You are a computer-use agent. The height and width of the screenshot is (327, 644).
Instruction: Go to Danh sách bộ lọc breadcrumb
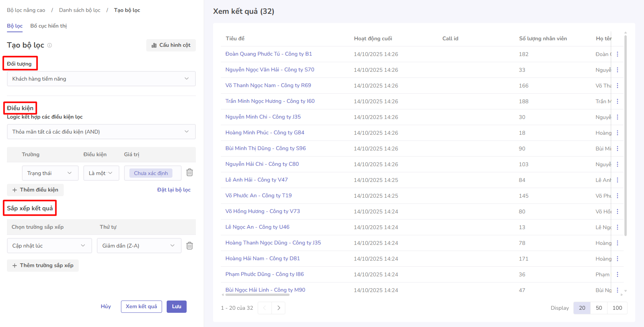(79, 10)
